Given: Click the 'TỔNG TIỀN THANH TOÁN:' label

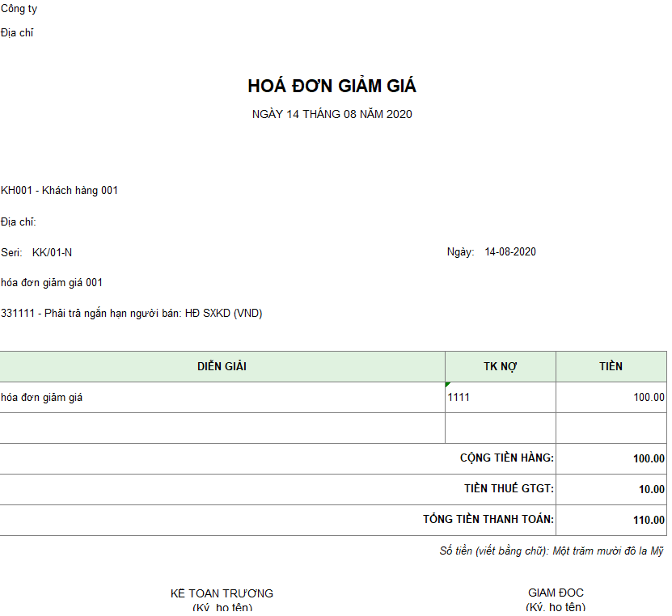Looking at the screenshot, I should click(x=488, y=519).
